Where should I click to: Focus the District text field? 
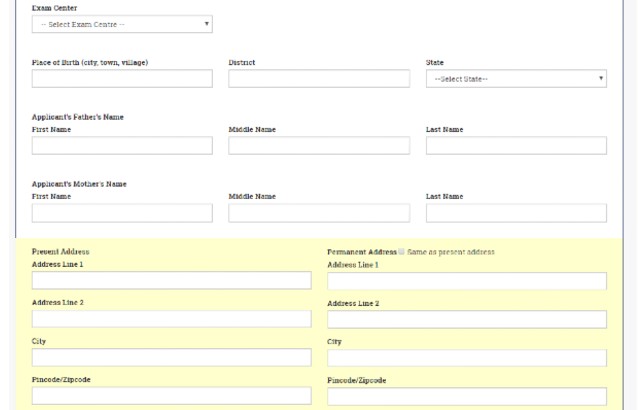(x=318, y=79)
